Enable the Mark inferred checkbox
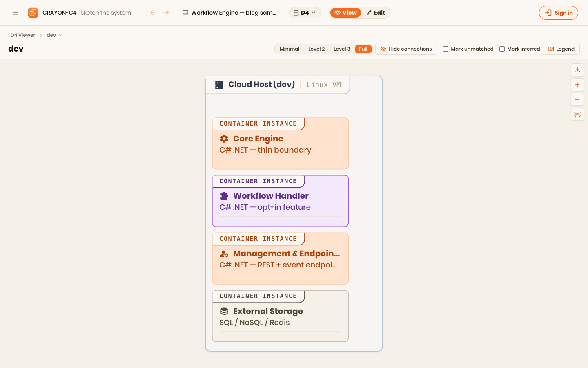Screen dimensions: 588x368 502,49
